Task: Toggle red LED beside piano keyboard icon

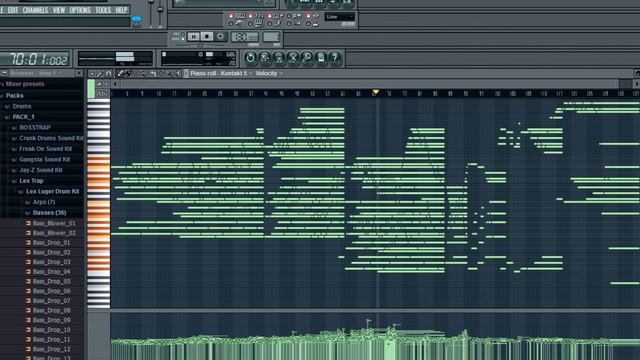Action: 231,16
